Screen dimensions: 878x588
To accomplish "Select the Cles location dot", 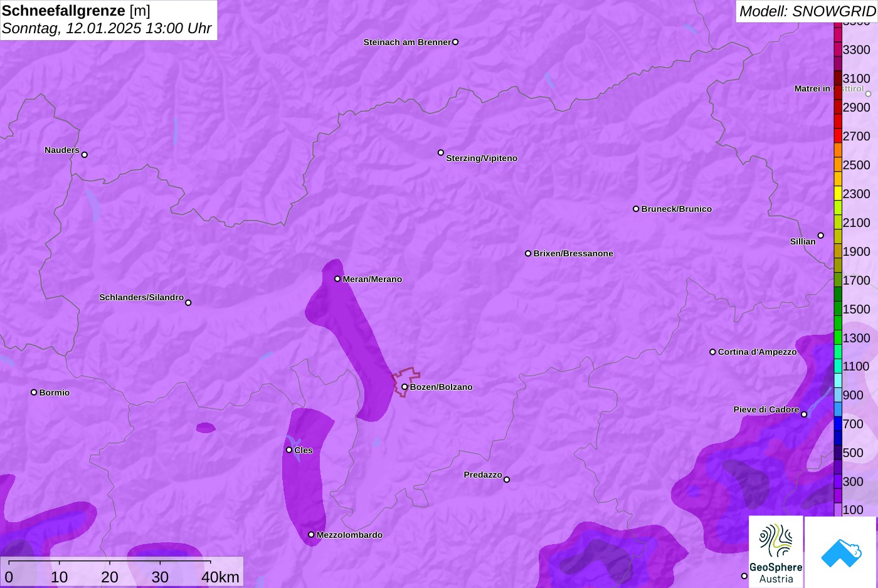I will (x=289, y=450).
